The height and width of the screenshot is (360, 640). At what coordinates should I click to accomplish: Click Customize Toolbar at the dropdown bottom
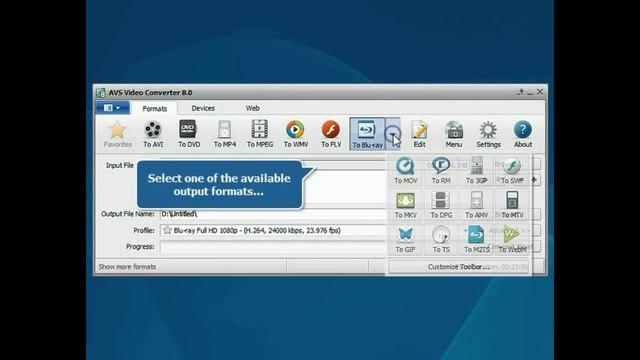click(x=458, y=267)
